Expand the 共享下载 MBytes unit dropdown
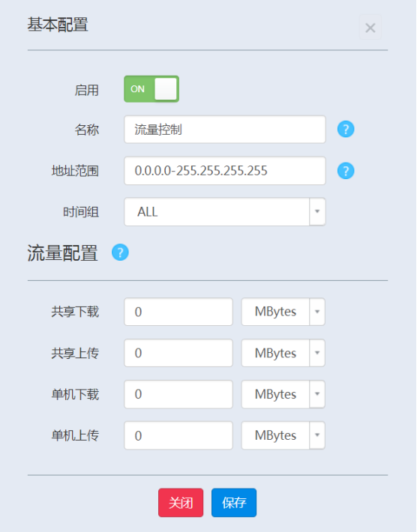This screenshot has width=417, height=532. (x=283, y=312)
